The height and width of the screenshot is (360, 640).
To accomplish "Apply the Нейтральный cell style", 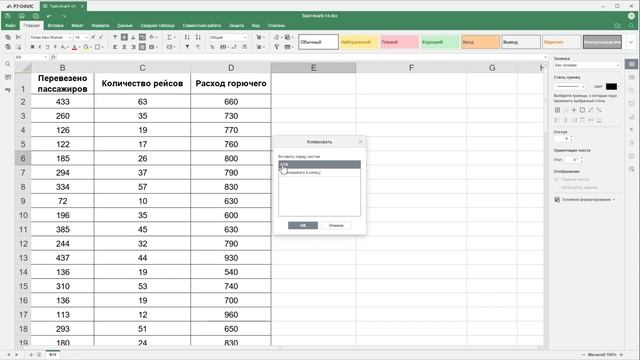I will click(359, 42).
